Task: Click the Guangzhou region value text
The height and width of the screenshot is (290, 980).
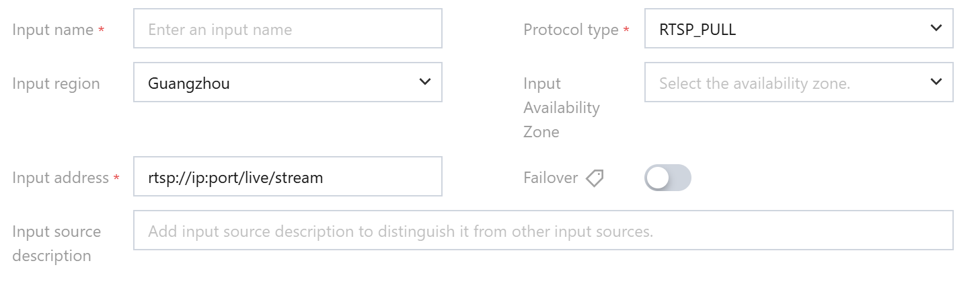Action: point(189,84)
